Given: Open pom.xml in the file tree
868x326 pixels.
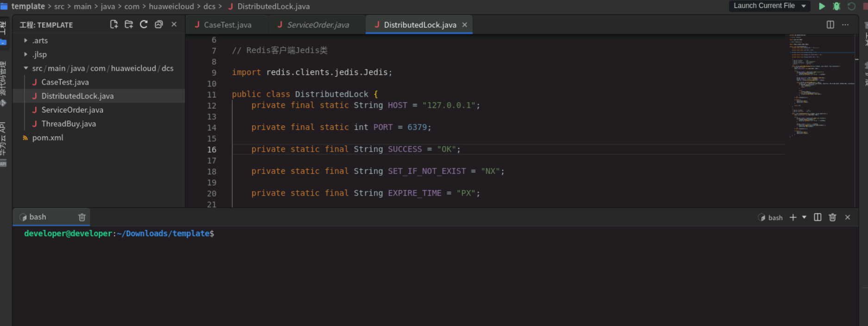Looking at the screenshot, I should (x=48, y=137).
